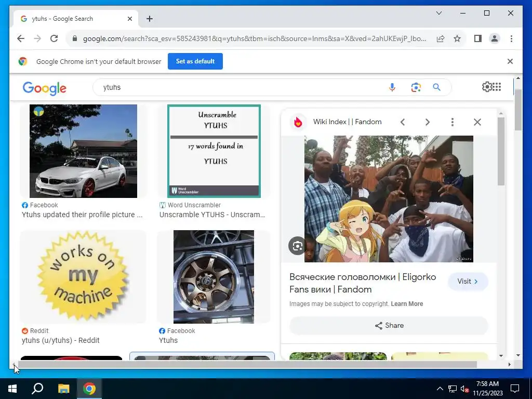
Task: Click the Visit button
Action: click(x=468, y=281)
